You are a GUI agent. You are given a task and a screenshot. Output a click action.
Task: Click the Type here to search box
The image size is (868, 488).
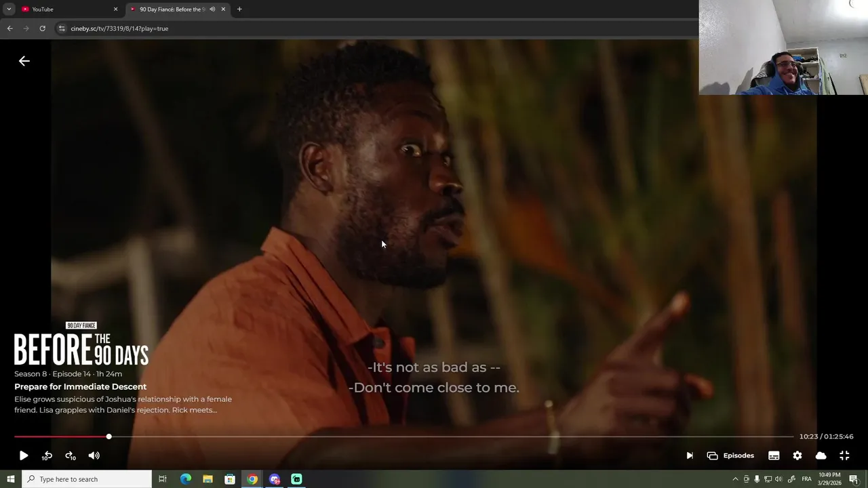tap(86, 479)
